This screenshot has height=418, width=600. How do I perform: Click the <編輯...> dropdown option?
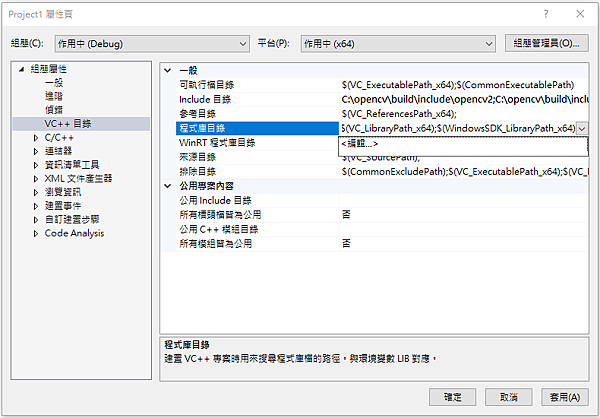pos(463,144)
